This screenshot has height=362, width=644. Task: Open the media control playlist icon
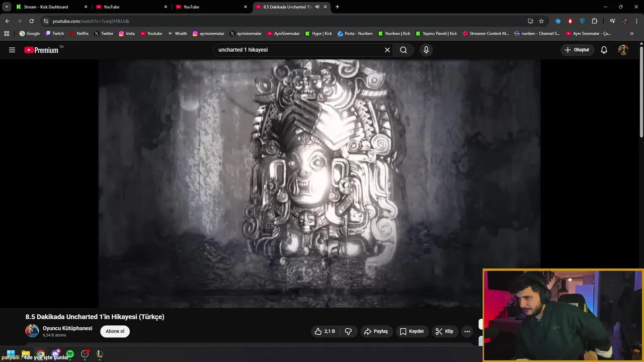pyautogui.click(x=612, y=21)
